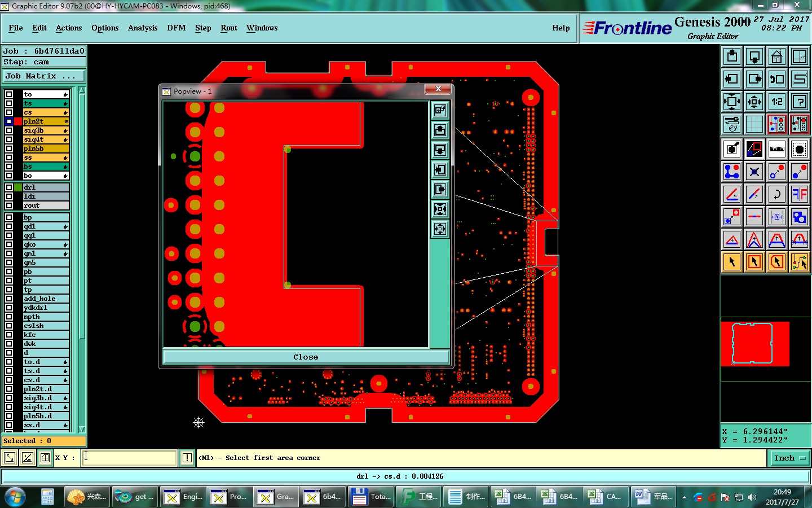Click the zoom in arrows icon
The height and width of the screenshot is (508, 812).
pyautogui.click(x=732, y=102)
